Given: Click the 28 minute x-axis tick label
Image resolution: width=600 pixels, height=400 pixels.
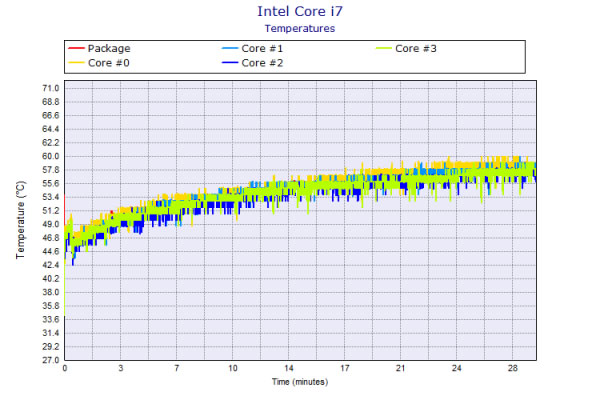Looking at the screenshot, I should tap(513, 368).
